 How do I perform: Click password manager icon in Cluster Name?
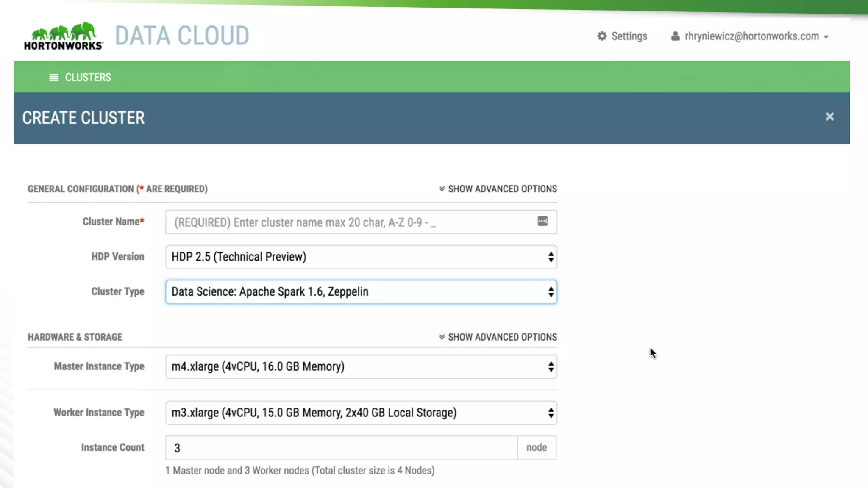[542, 221]
